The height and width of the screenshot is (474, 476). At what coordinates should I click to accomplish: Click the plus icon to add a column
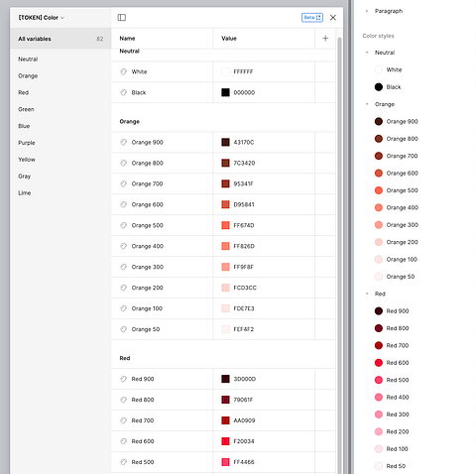click(x=325, y=39)
